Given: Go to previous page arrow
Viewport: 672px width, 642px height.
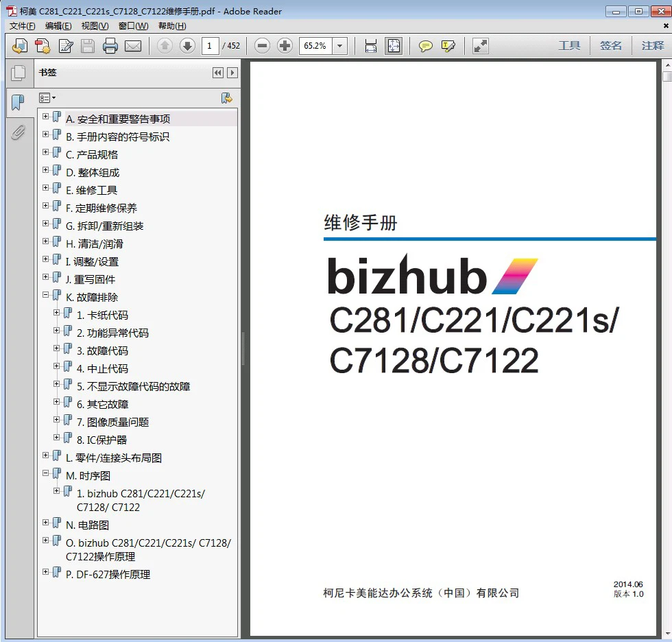Looking at the screenshot, I should click(165, 45).
